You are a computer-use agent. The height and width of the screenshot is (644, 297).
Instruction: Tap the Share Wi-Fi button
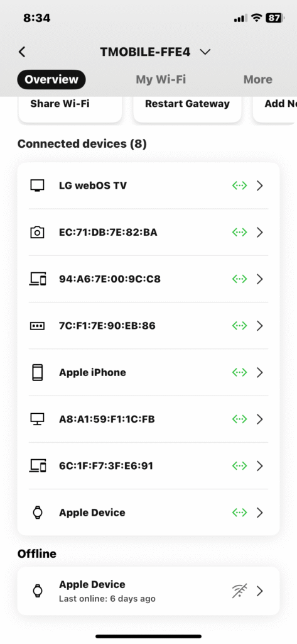tap(70, 109)
